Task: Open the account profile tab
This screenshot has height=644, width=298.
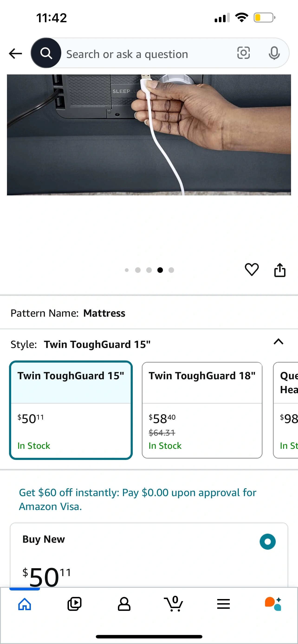Action: pos(124,604)
